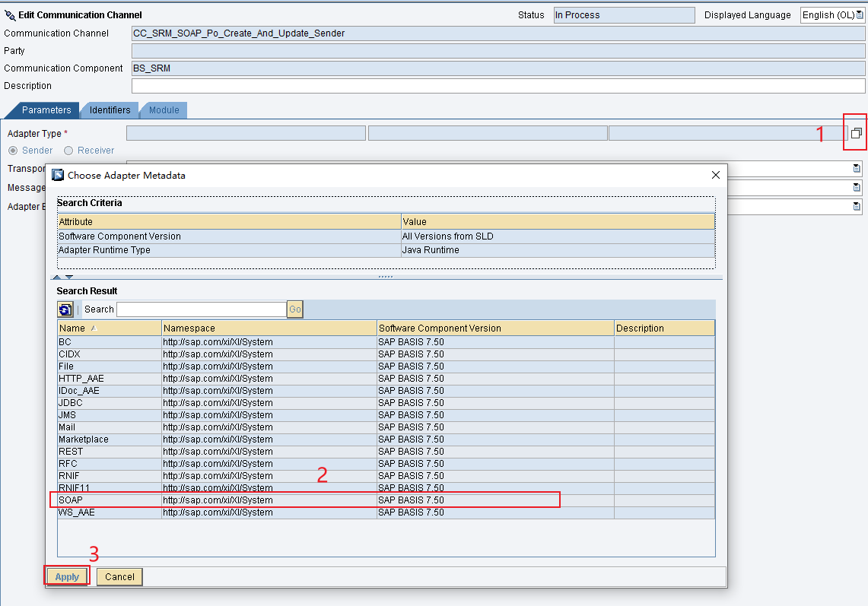Select the File adapter row
The height and width of the screenshot is (606, 868).
point(386,366)
